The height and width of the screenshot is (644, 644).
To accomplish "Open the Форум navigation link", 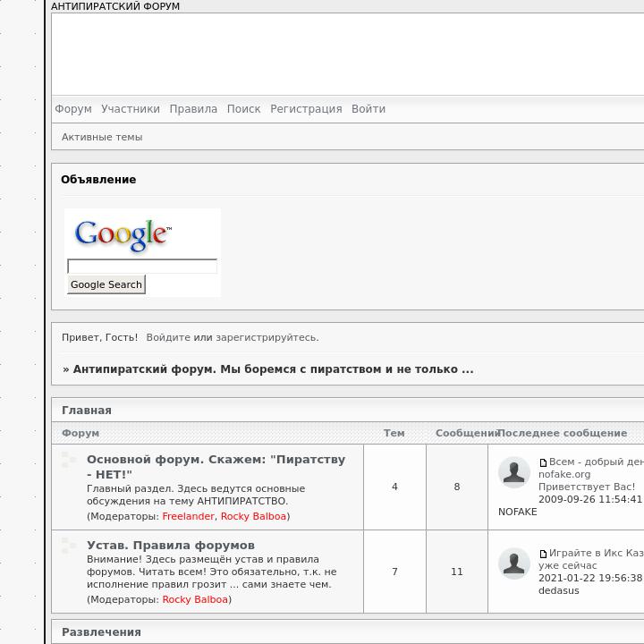I will (x=73, y=109).
